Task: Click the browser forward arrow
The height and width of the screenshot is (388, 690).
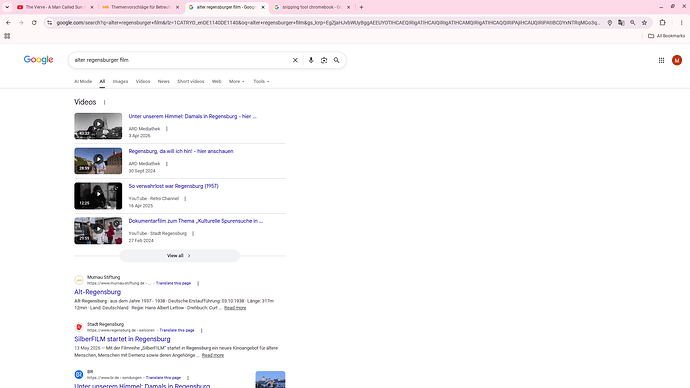Action: coord(21,22)
